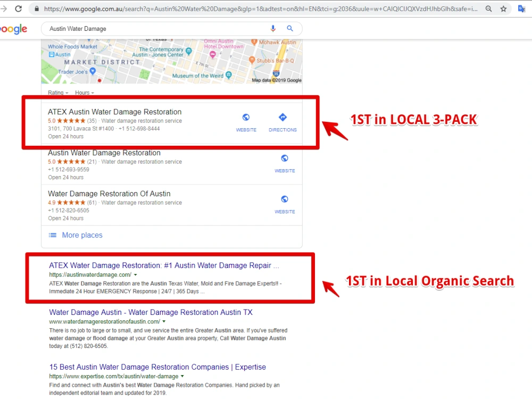532x399 pixels.
Task: Click the Mohawk Austin map marker
Action: (x=254, y=42)
